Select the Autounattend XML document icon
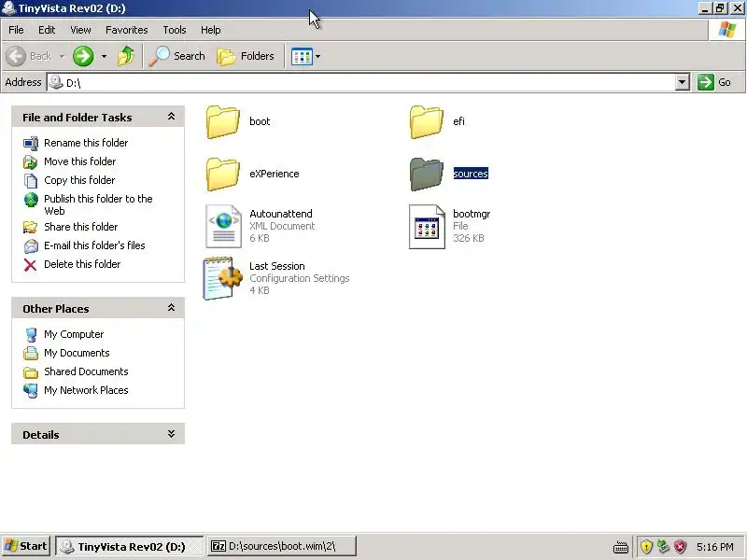The width and height of the screenshot is (747, 560). pos(223,226)
